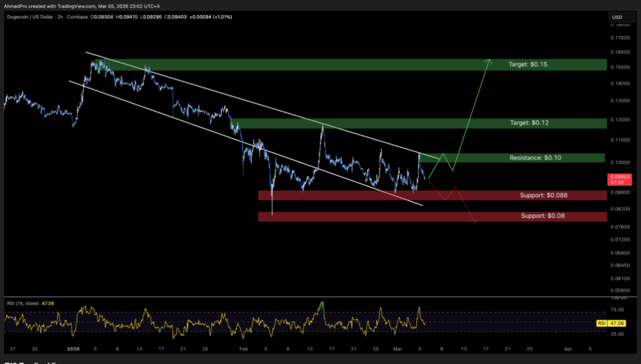Click the green overbought RSI peak
The width and height of the screenshot is (641, 364).
pyautogui.click(x=322, y=306)
